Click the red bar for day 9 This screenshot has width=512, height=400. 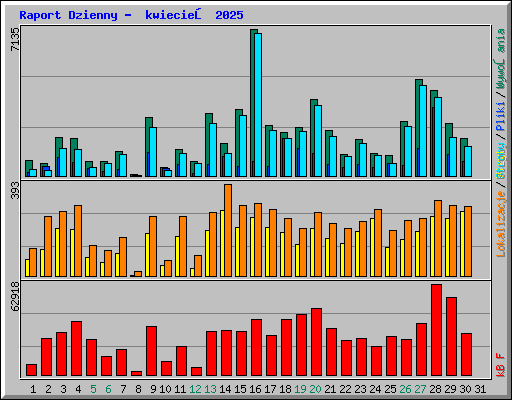coord(151,351)
